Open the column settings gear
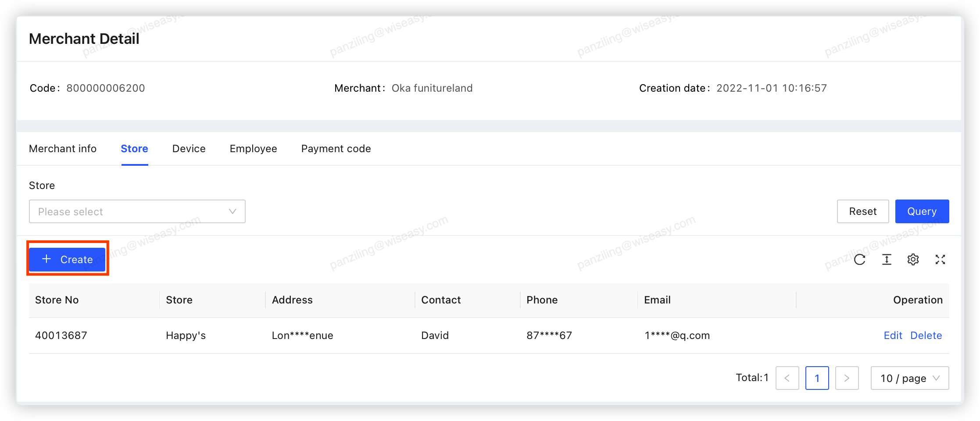 [913, 259]
